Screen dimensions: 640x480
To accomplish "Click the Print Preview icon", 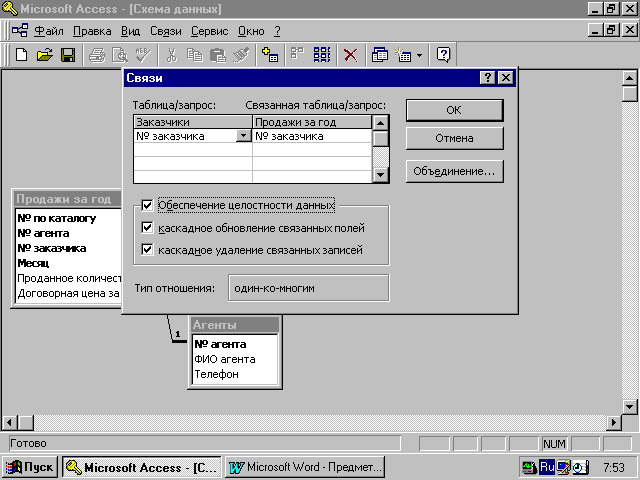I will point(120,55).
